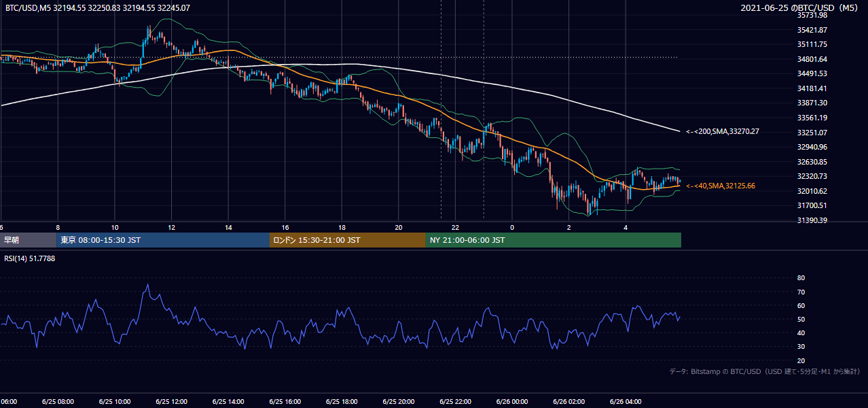Viewport: 868px width, 408px height.
Task: Click hour tick 0 under price chart
Action: pos(512,227)
